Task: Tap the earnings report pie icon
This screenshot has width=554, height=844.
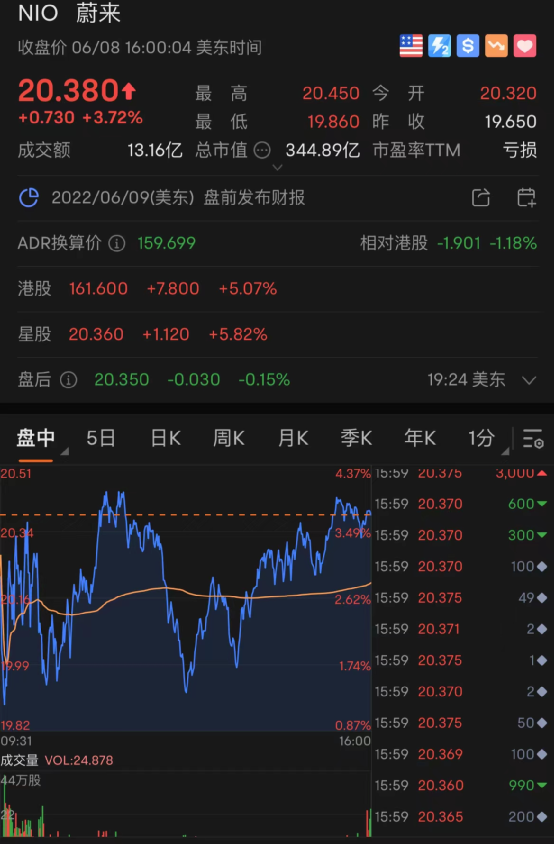Action: (29, 198)
